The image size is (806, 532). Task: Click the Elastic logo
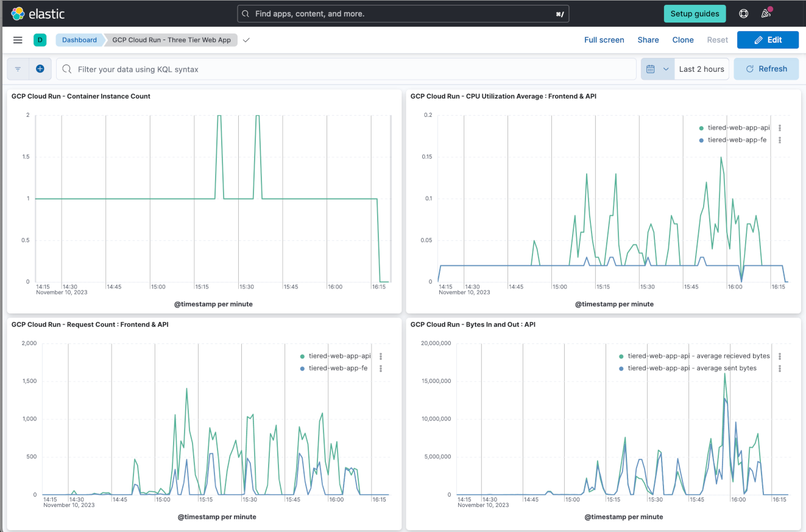pyautogui.click(x=38, y=13)
